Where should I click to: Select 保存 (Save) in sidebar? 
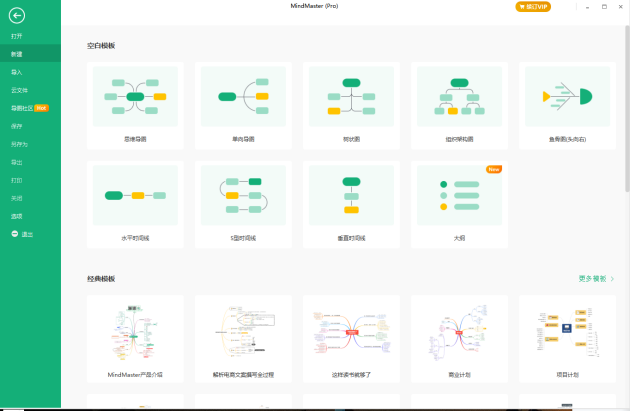(30, 126)
